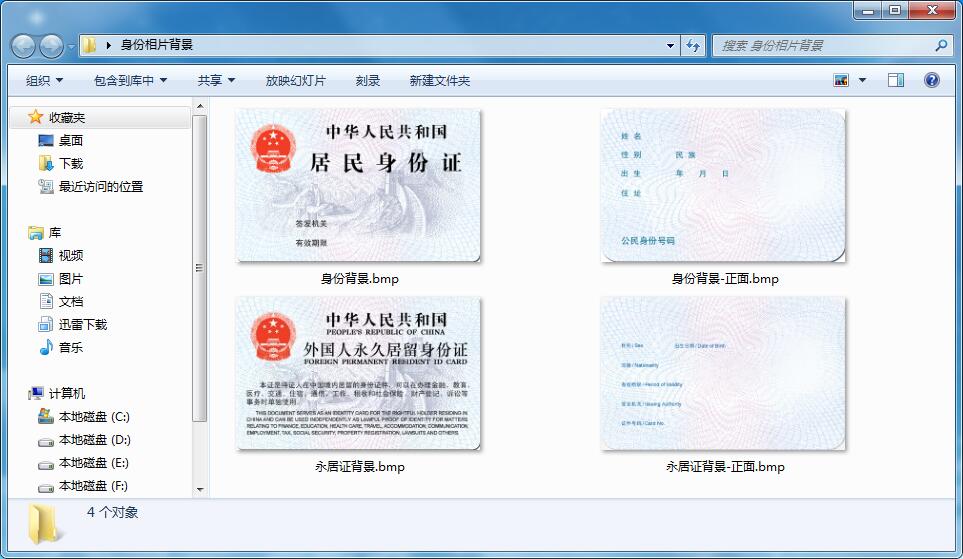The image size is (963, 559).
Task: Click the Forward navigation arrow button
Action: pos(51,45)
